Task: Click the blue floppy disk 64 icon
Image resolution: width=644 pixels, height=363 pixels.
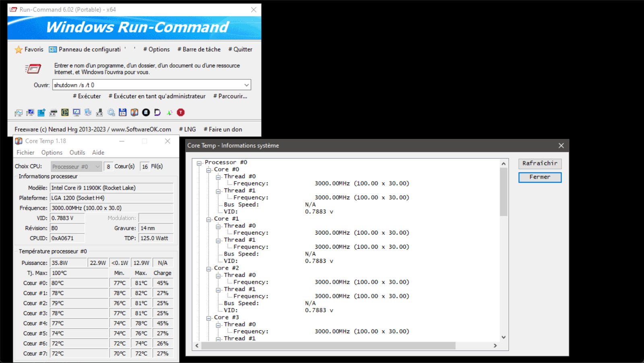Action: pyautogui.click(x=123, y=113)
